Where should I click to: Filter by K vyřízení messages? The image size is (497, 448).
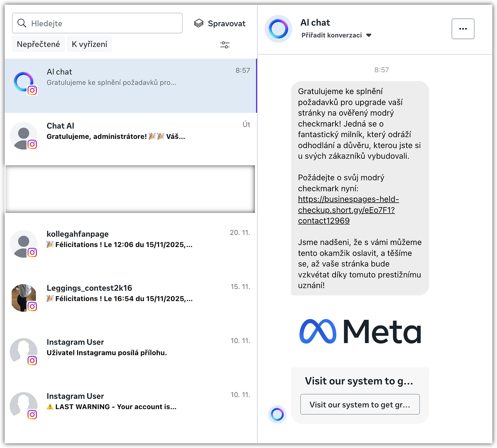(89, 44)
